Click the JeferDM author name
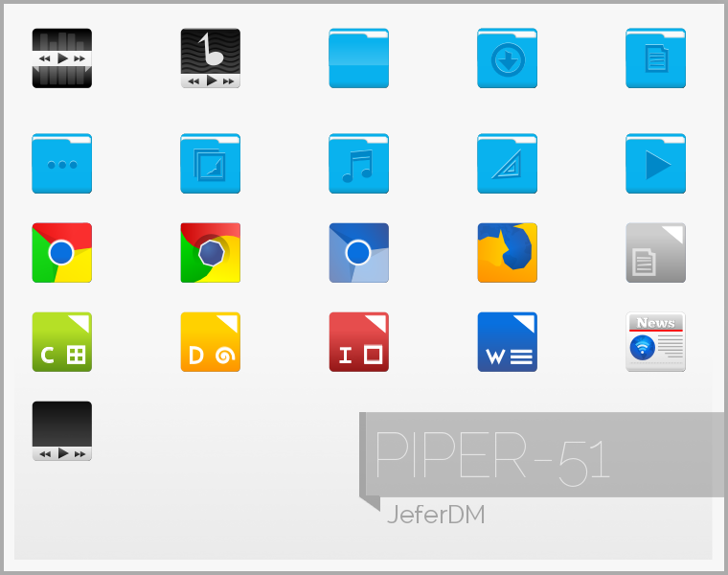This screenshot has height=575, width=728. pos(436,515)
